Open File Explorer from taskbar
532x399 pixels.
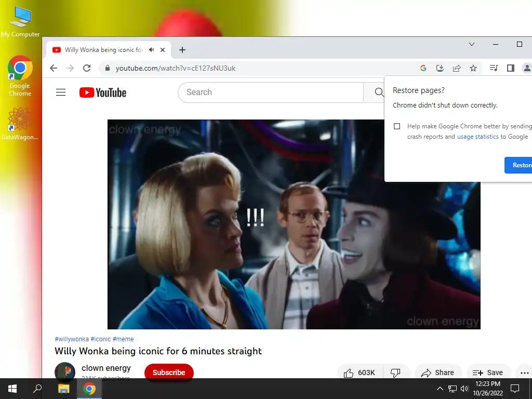(x=63, y=389)
